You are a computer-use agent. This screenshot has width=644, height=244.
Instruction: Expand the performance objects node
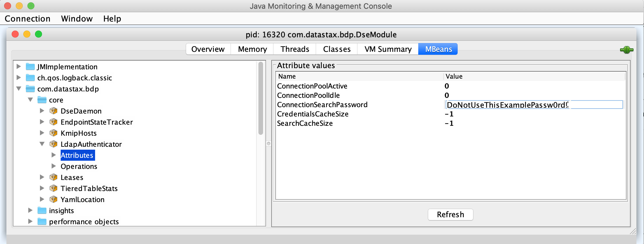(x=30, y=221)
